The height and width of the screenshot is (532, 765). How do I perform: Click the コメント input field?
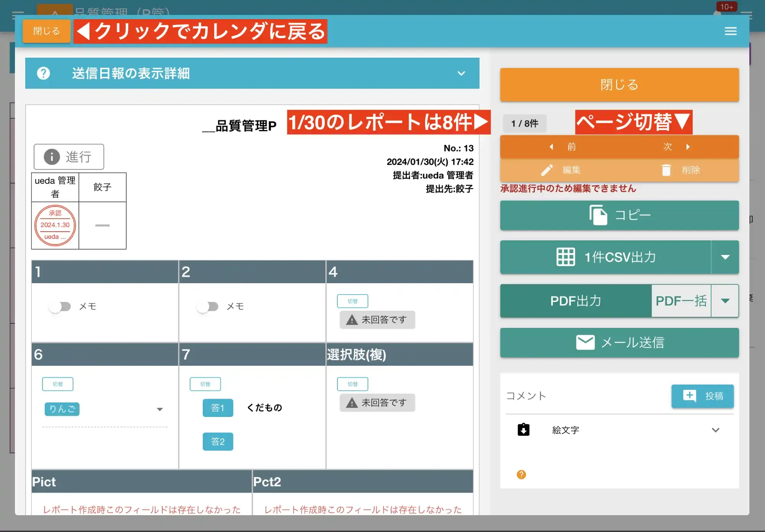tap(574, 396)
